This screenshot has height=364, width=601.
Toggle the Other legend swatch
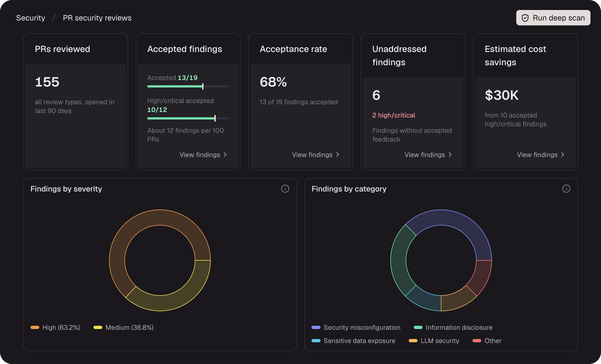pyautogui.click(x=477, y=341)
